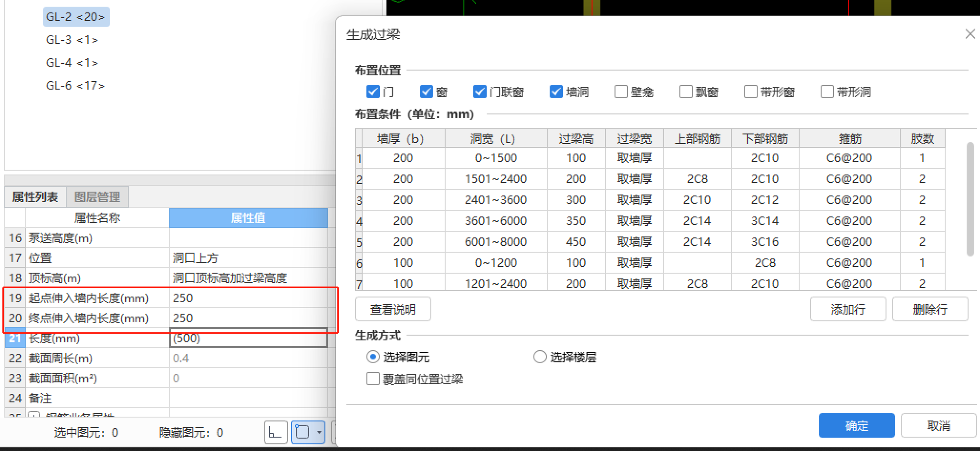Uncheck the 门联窗 checkbox
The image size is (980, 451).
pos(480,92)
